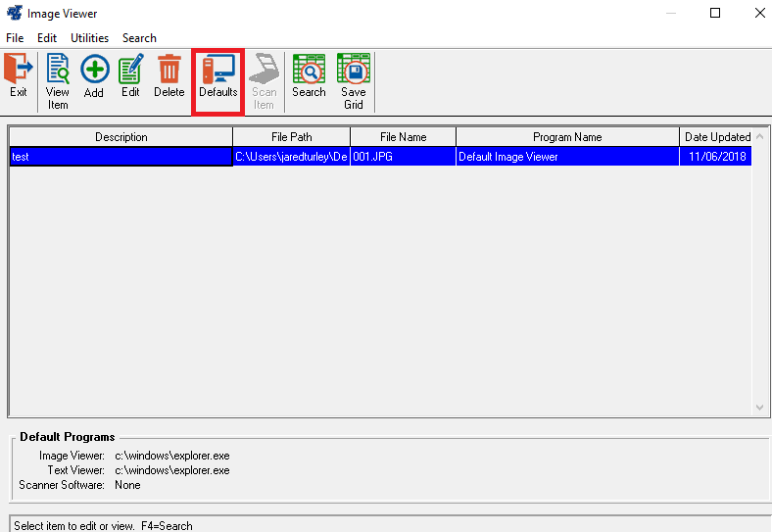Sort by Program Name column header

[x=567, y=137]
